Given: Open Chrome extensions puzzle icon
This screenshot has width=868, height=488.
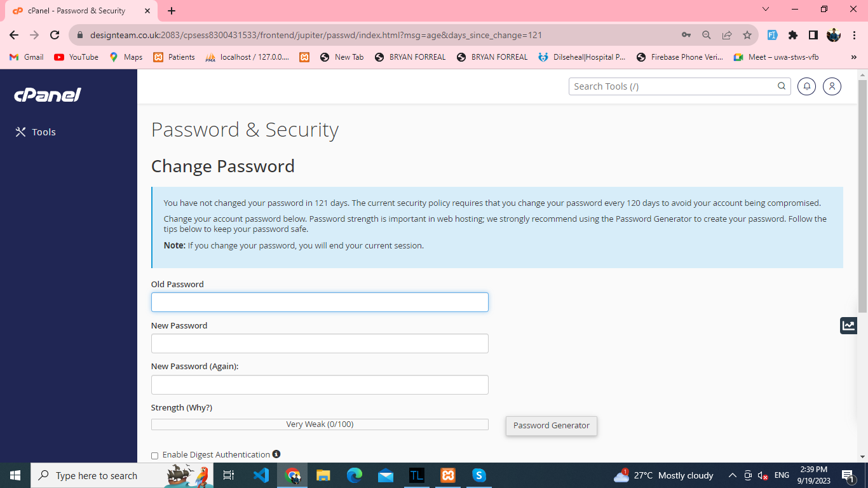Looking at the screenshot, I should [792, 35].
